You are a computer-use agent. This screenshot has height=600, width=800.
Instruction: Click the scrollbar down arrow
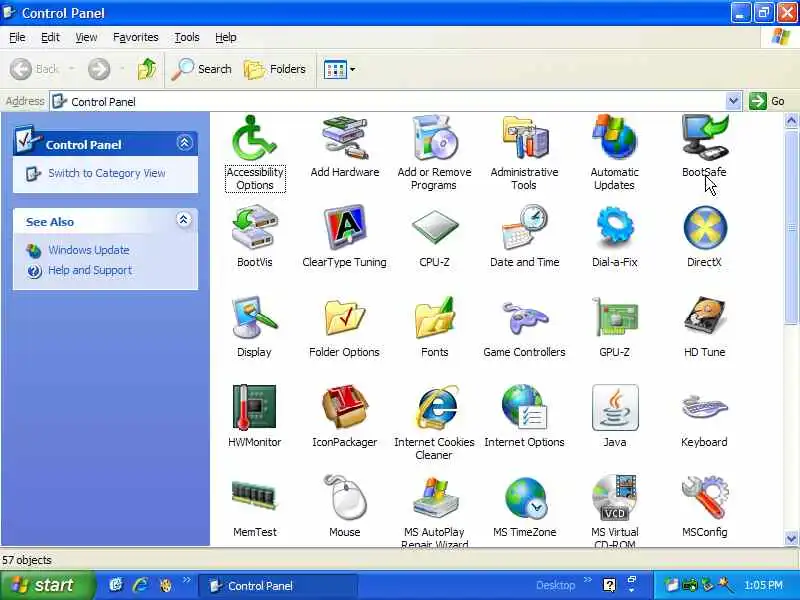(791, 538)
